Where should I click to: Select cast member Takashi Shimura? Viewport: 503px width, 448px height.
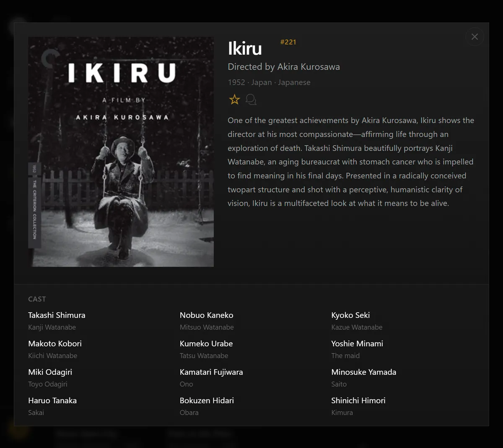coord(57,315)
